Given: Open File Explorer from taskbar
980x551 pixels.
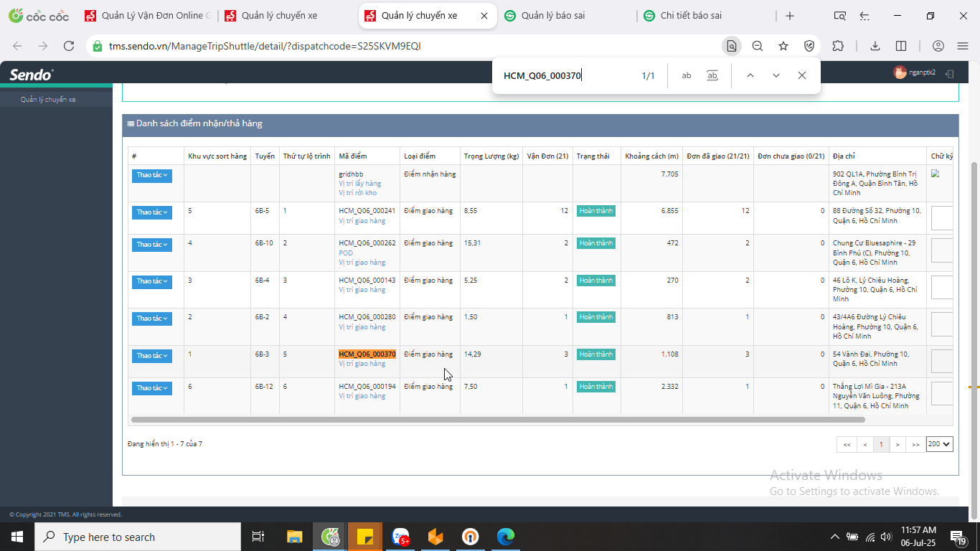Looking at the screenshot, I should 295,537.
